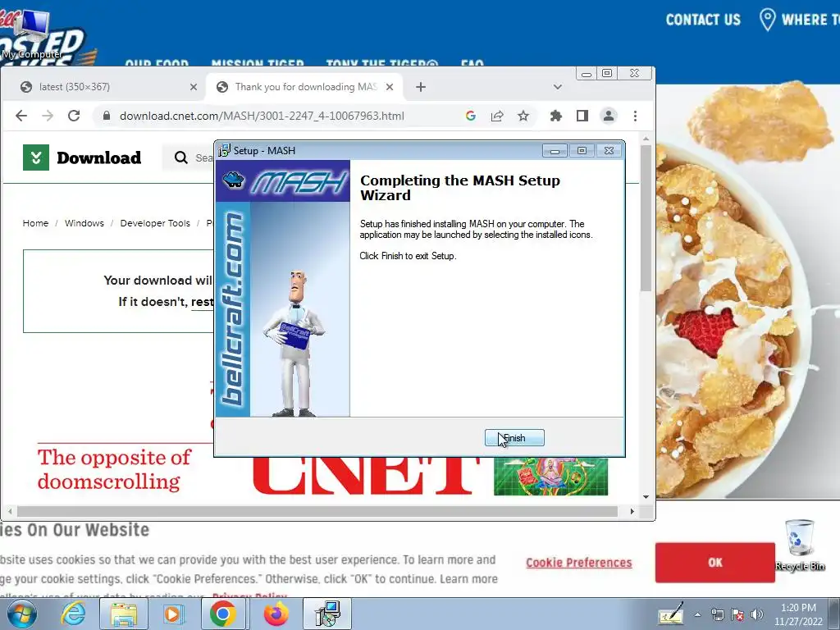This screenshot has width=840, height=630.
Task: Minimize the Setup - MASH window
Action: coord(555,151)
